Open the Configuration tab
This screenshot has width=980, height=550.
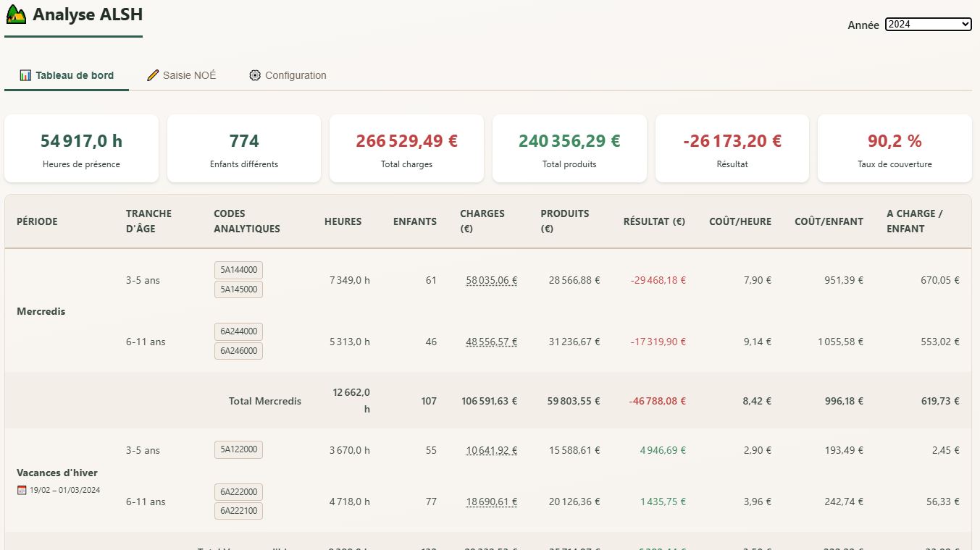[288, 75]
